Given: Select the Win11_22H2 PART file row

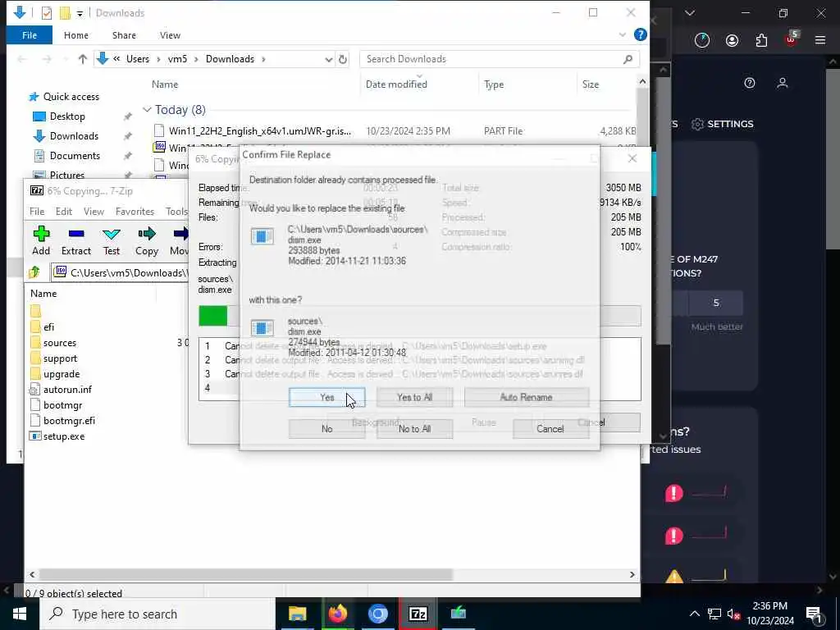Looking at the screenshot, I should coord(394,130).
